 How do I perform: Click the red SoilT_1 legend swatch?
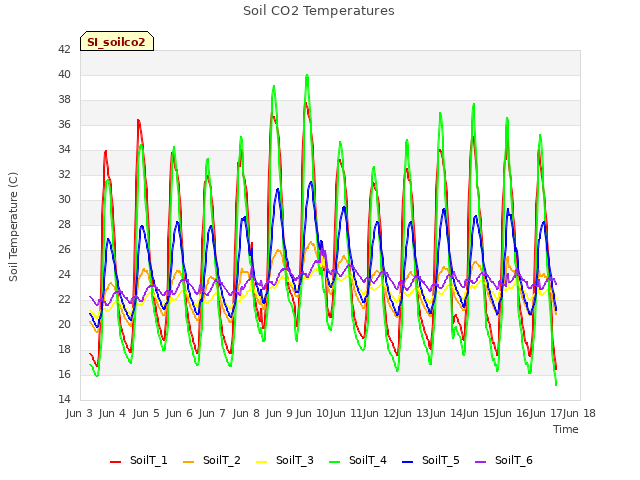point(116,462)
